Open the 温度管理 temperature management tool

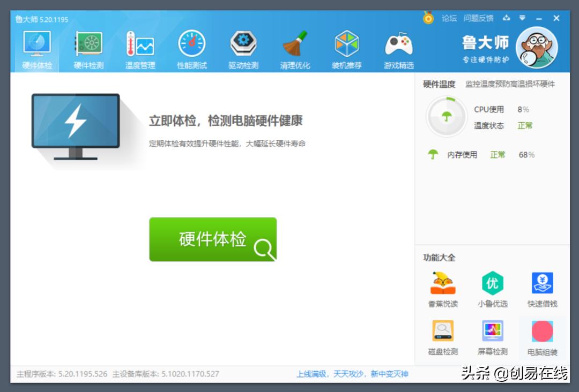pyautogui.click(x=139, y=48)
